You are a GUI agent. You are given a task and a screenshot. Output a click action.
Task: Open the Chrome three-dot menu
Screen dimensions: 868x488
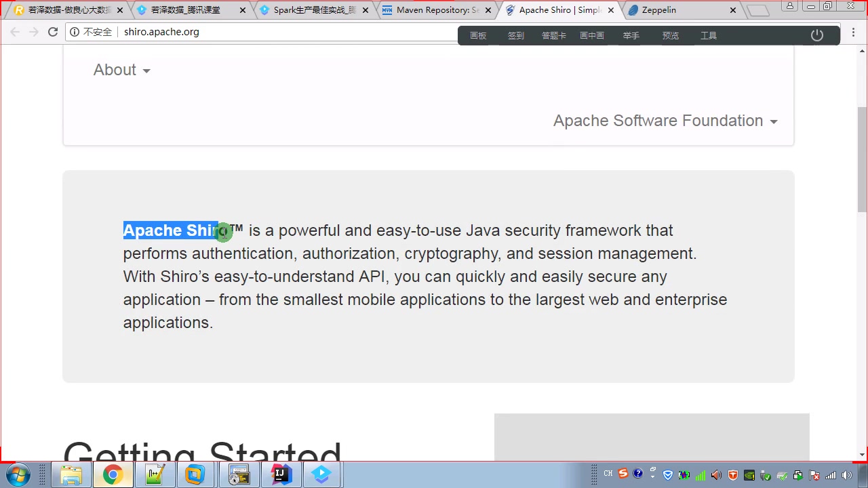tap(854, 32)
